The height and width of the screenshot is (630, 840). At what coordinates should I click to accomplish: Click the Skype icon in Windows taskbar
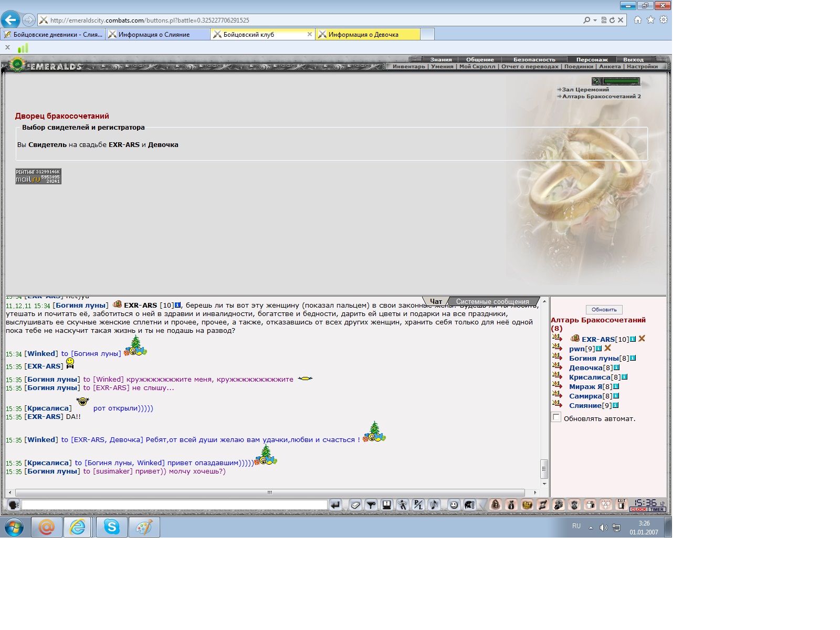tap(111, 527)
